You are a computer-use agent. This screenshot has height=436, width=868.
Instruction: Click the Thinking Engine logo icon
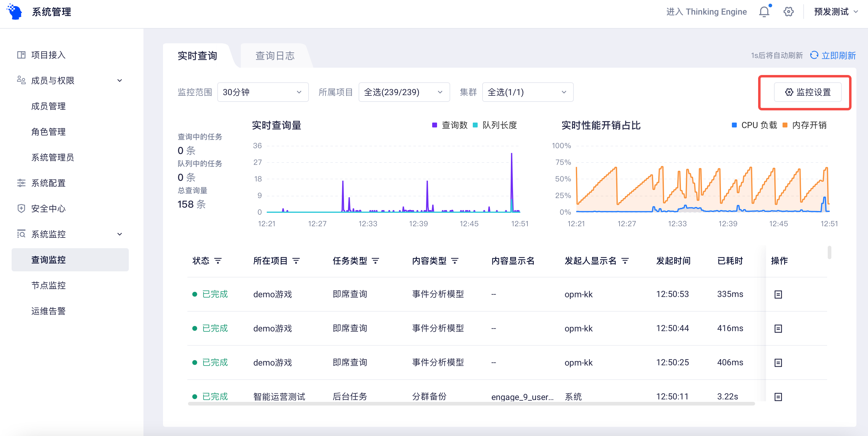coord(14,12)
